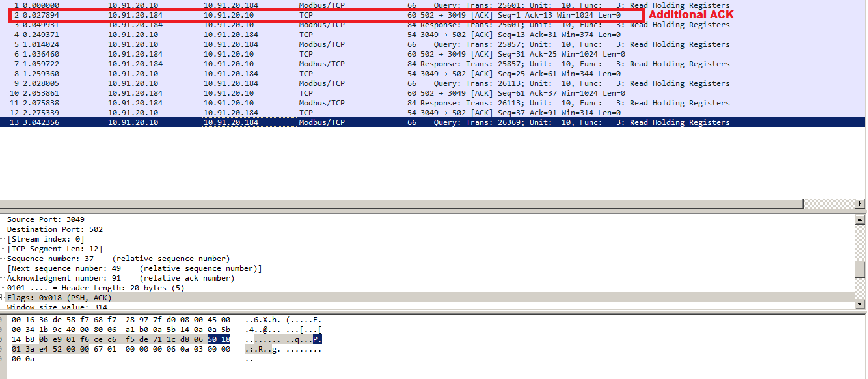The height and width of the screenshot is (379, 868).
Task: Select packet 7 response Trans: 25857
Action: (x=432, y=64)
